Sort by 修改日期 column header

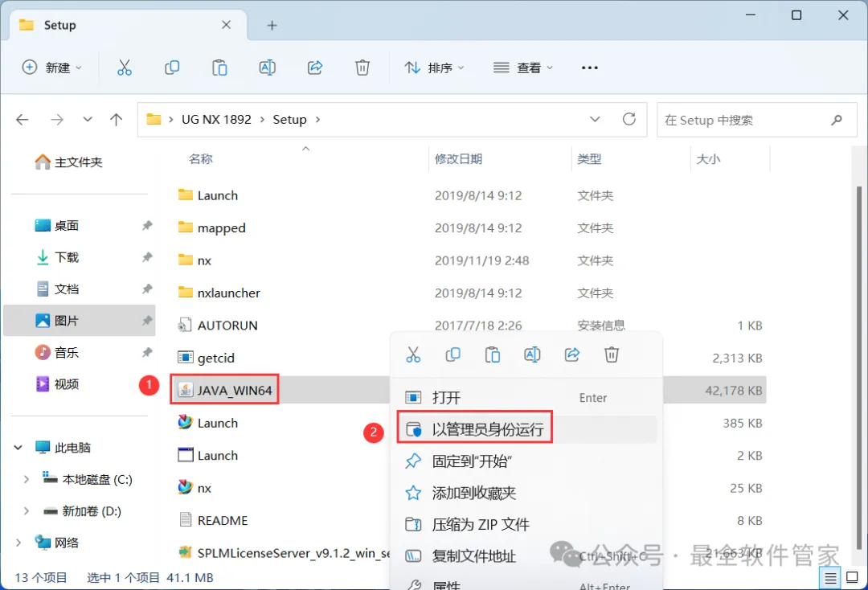pyautogui.click(x=458, y=159)
